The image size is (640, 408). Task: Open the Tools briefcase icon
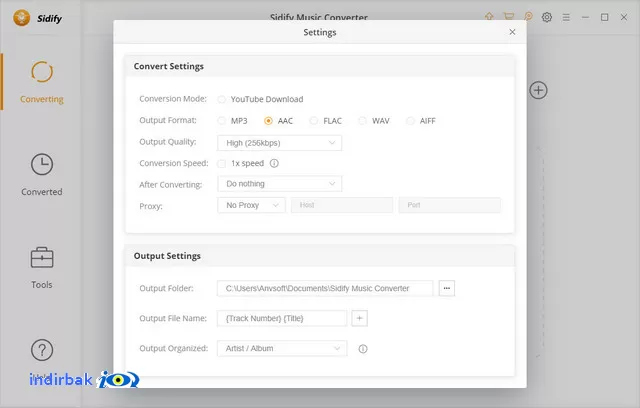(42, 257)
